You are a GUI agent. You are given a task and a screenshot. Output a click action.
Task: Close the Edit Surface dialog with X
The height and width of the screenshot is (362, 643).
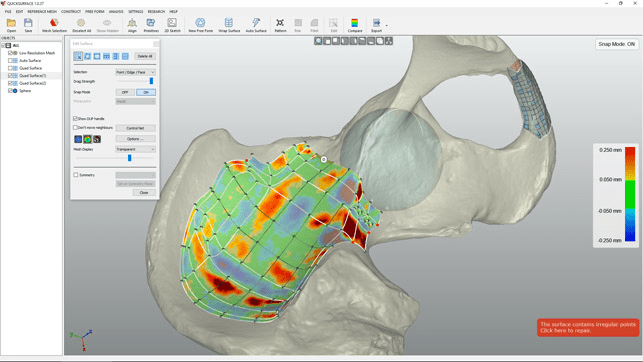point(156,43)
